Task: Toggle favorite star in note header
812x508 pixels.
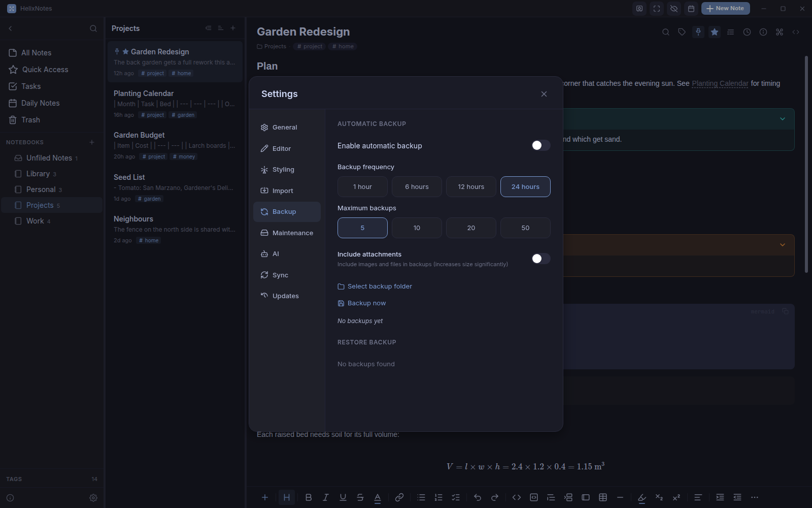Action: click(715, 32)
